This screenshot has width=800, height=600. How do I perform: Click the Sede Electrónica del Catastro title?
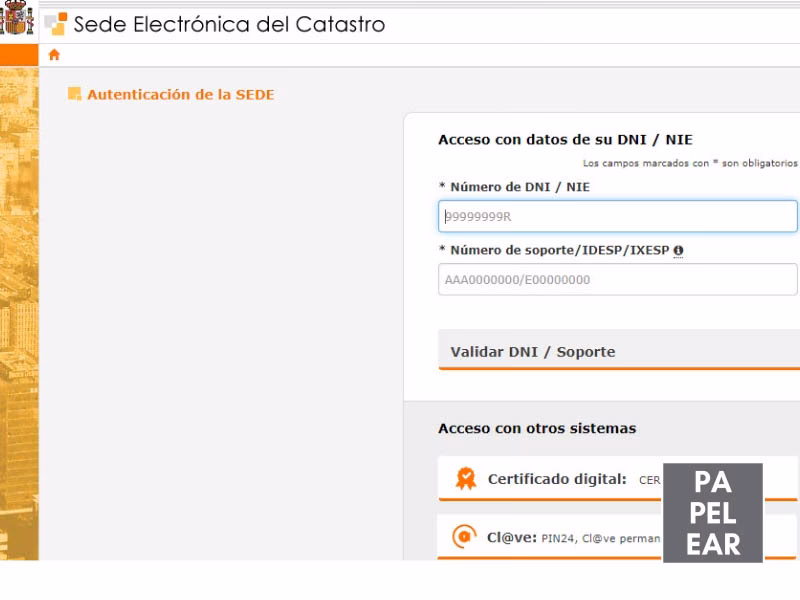pos(228,24)
